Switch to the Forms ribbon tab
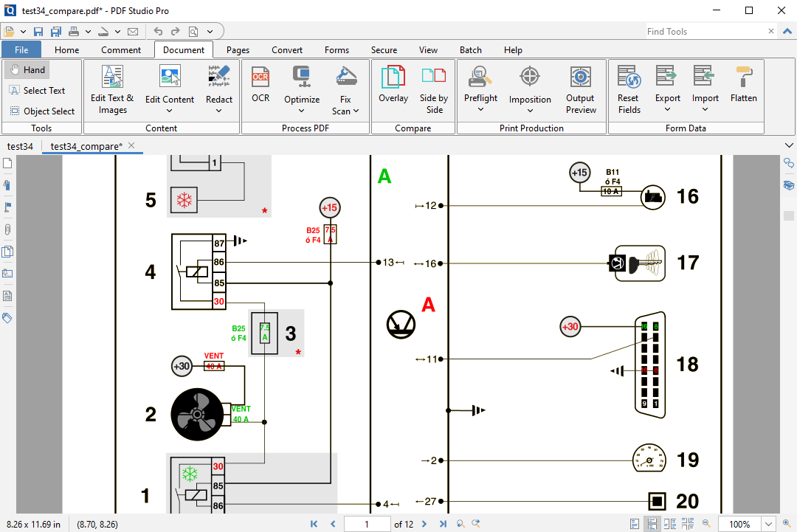 click(337, 49)
